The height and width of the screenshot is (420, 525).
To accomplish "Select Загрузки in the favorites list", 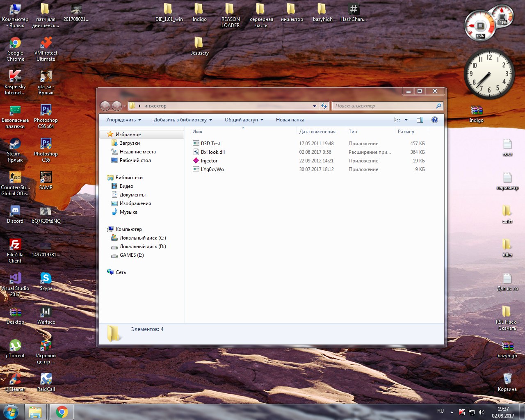I will pyautogui.click(x=130, y=143).
